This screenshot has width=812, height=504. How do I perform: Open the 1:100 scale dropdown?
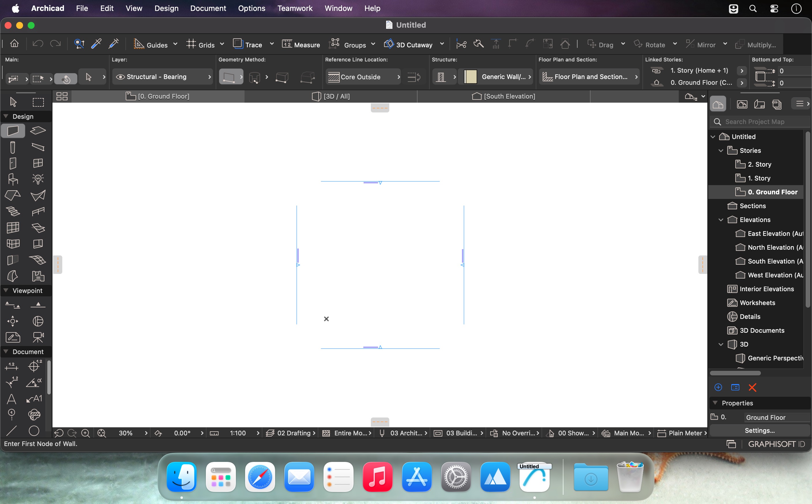click(x=244, y=433)
